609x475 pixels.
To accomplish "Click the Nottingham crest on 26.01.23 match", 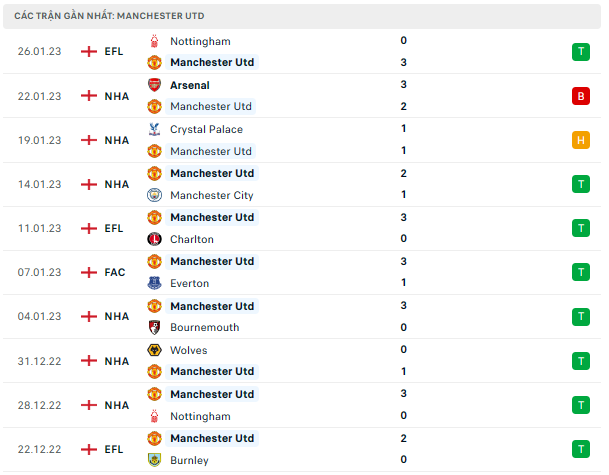I will (x=154, y=41).
